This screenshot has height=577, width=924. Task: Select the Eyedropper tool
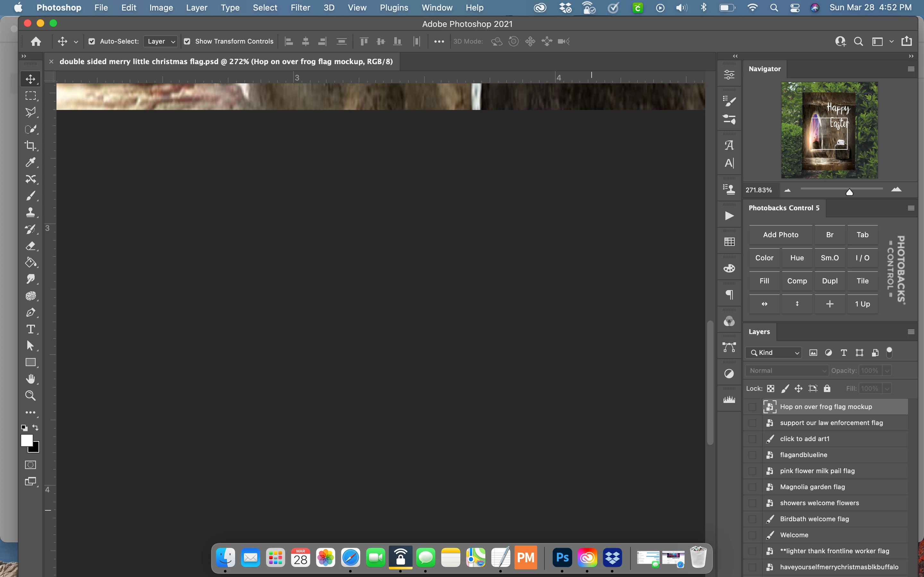30,162
